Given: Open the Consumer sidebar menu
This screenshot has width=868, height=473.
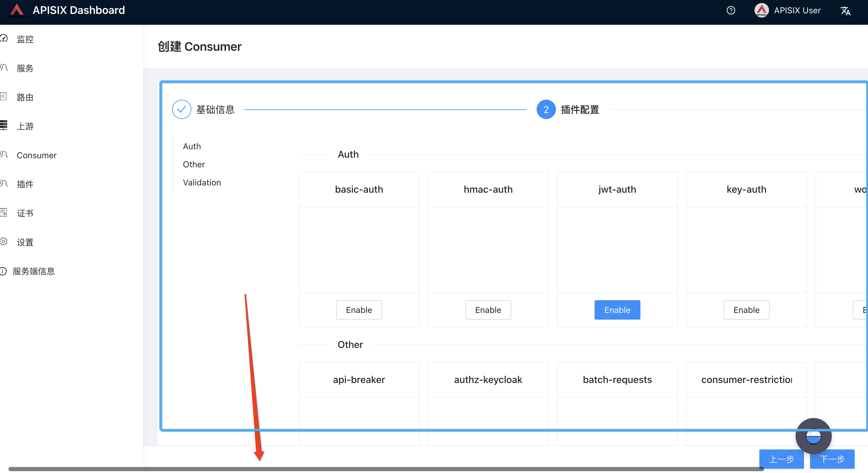Looking at the screenshot, I should tap(37, 156).
